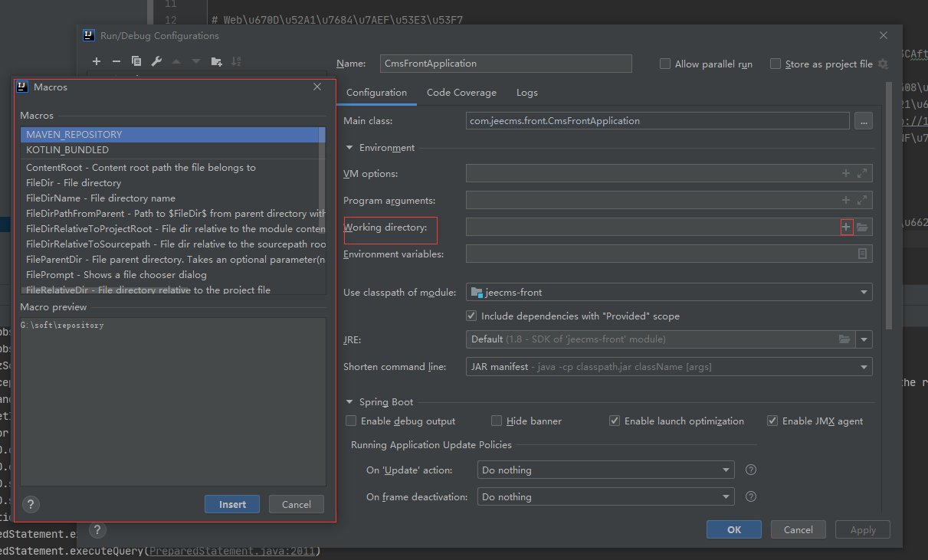This screenshot has height=560, width=928.
Task: Collapse the Environment section
Action: [350, 148]
